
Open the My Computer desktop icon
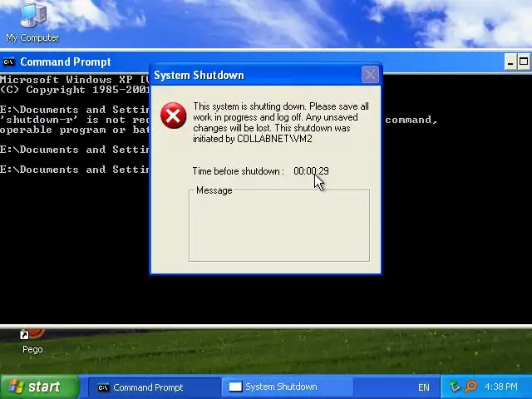(32, 21)
